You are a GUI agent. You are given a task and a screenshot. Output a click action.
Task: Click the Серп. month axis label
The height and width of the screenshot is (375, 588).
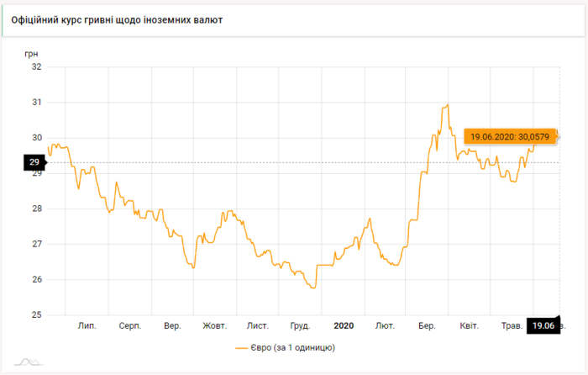tap(129, 325)
